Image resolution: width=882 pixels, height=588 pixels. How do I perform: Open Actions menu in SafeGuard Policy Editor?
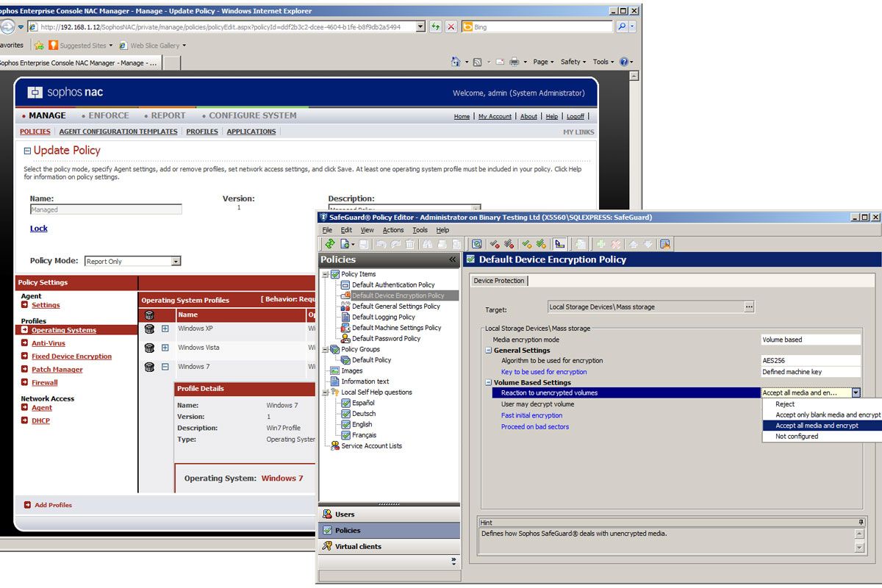(x=393, y=230)
